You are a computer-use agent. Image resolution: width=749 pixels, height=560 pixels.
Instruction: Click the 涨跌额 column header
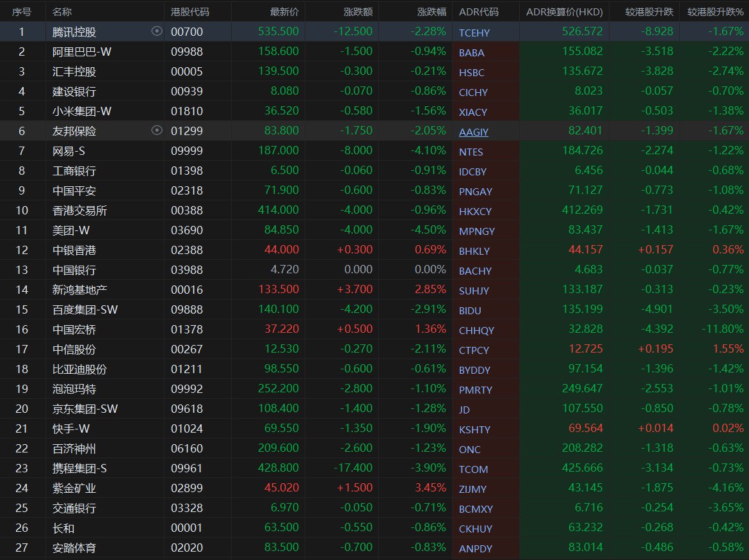[358, 12]
